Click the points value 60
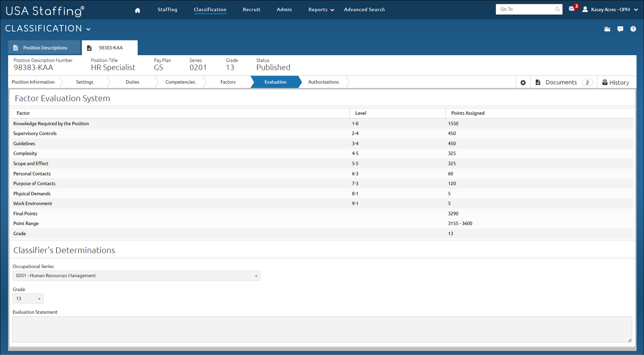Screen dimensions: 644x355 coord(450,174)
